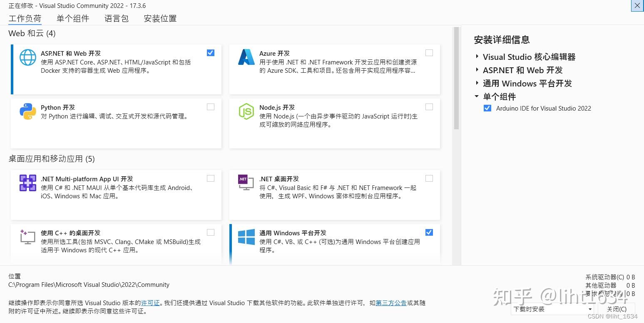Open the 下载时安装 install mode dropdown
This screenshot has height=323, width=644.
click(553, 309)
